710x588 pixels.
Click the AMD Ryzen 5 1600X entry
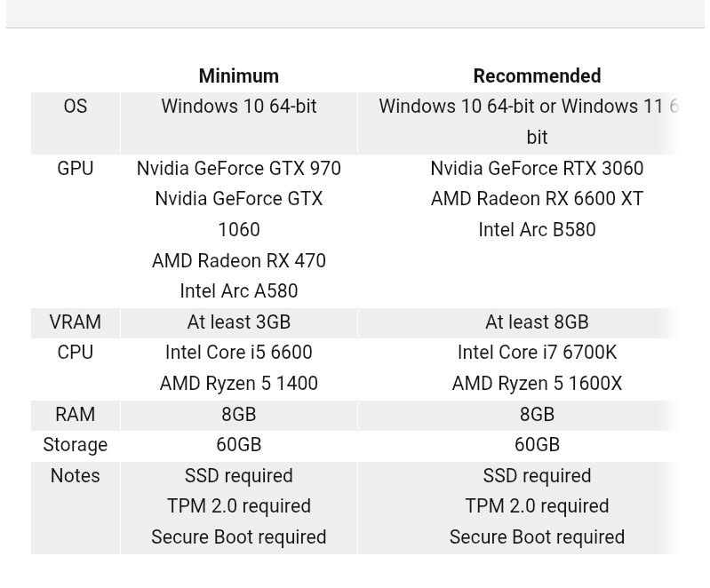click(537, 384)
